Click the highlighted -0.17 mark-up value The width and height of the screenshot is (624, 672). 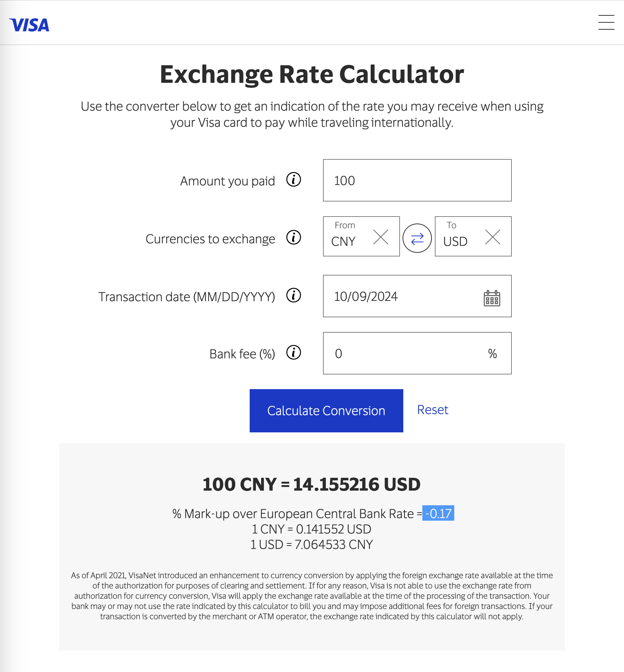(438, 513)
